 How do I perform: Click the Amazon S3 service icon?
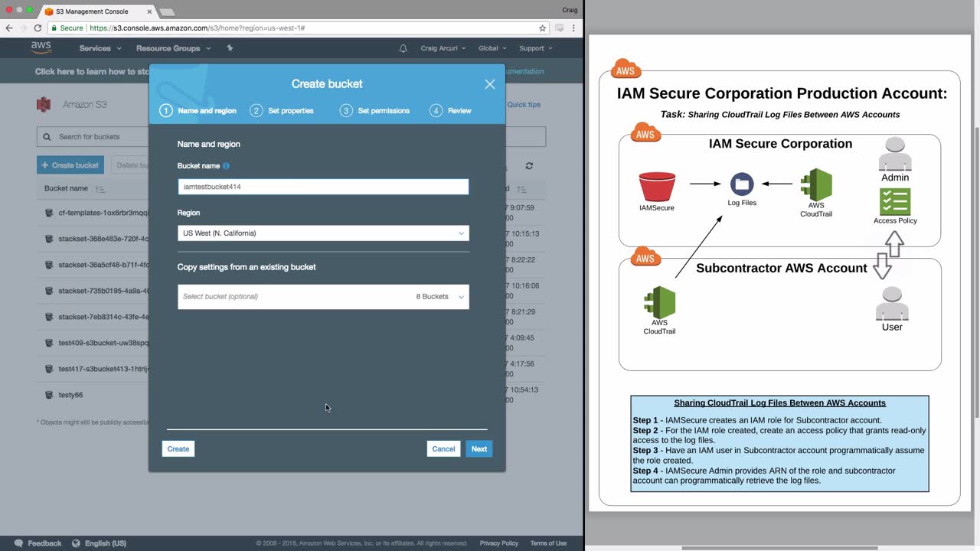(44, 104)
